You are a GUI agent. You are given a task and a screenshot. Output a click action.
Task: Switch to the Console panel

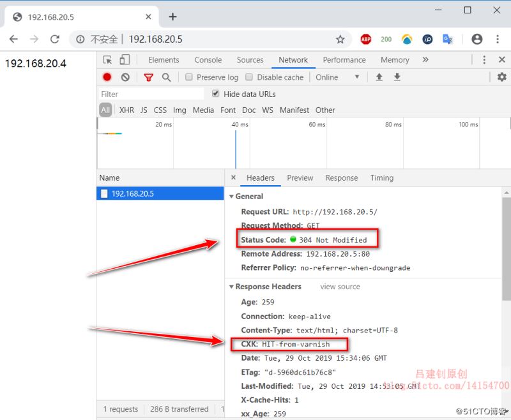point(208,59)
